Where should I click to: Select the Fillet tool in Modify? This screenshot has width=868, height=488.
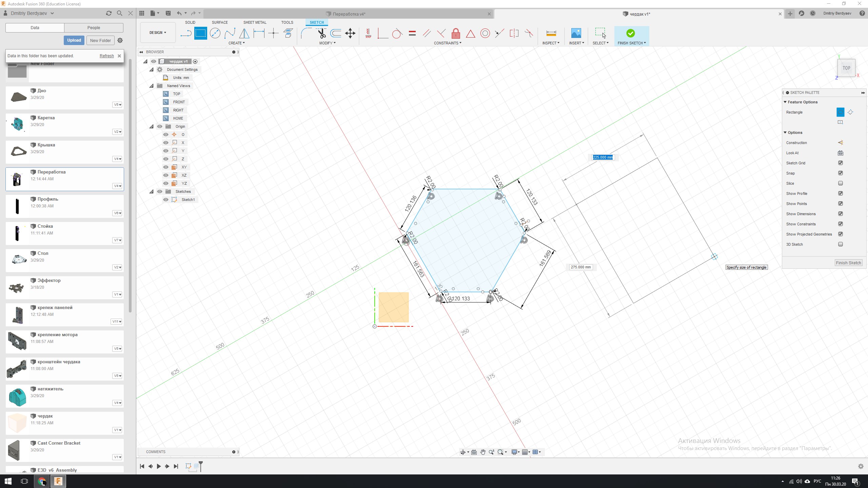[x=307, y=33]
